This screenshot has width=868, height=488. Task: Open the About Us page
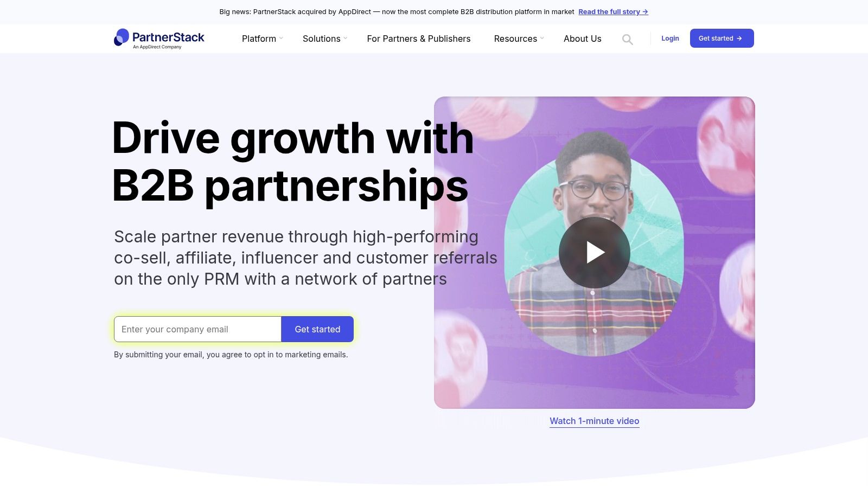[583, 38]
